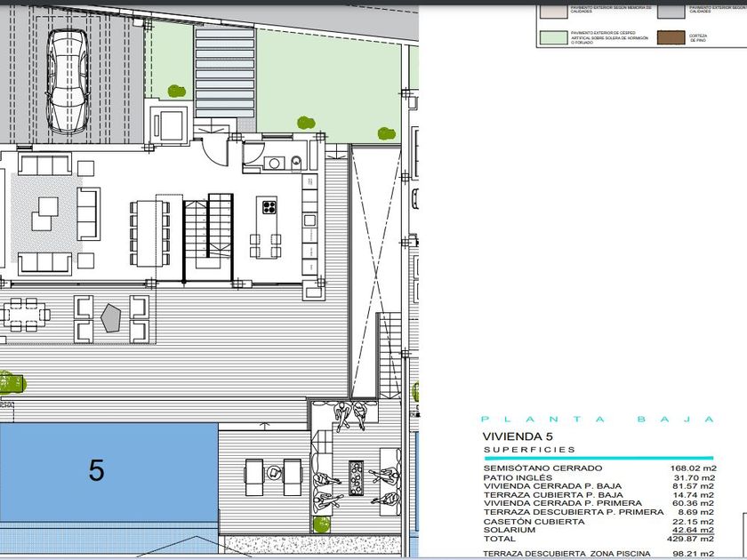Select the round sink in the utility room
Screen dimensions: 747x560
[x=275, y=162]
